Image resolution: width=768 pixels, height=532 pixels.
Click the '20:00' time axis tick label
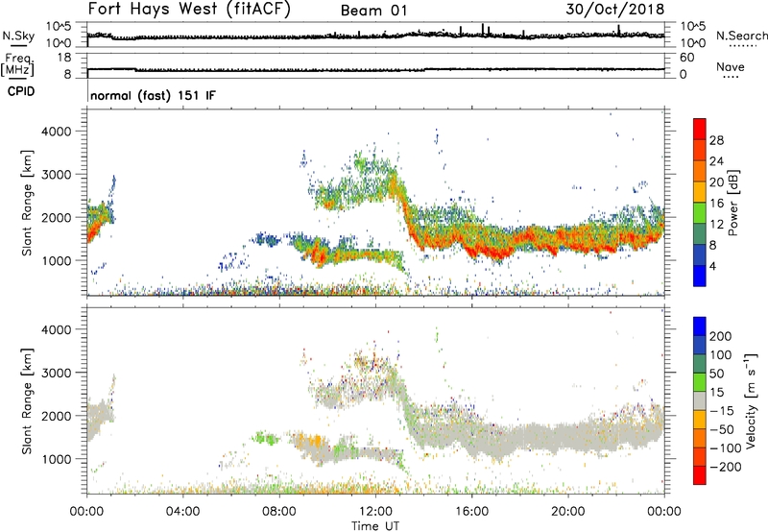[x=568, y=512]
